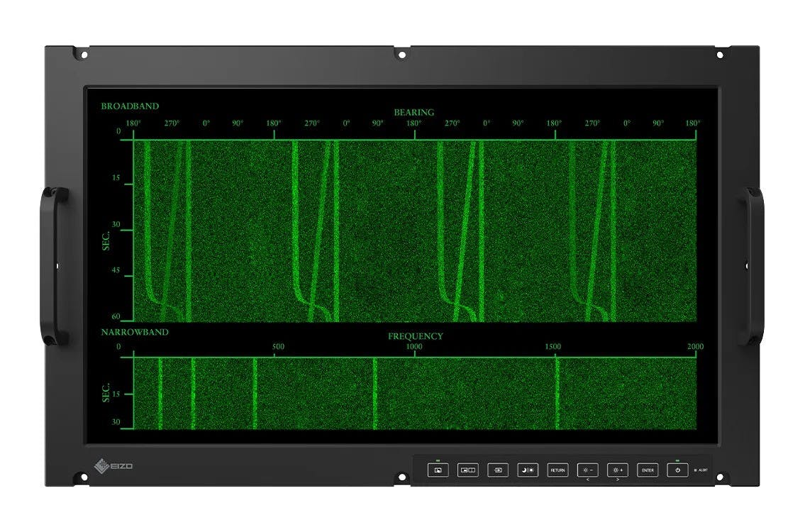Screen dimensions: 805x532
Task: Select the day/night brightness mode icon
Action: pyautogui.click(x=527, y=470)
